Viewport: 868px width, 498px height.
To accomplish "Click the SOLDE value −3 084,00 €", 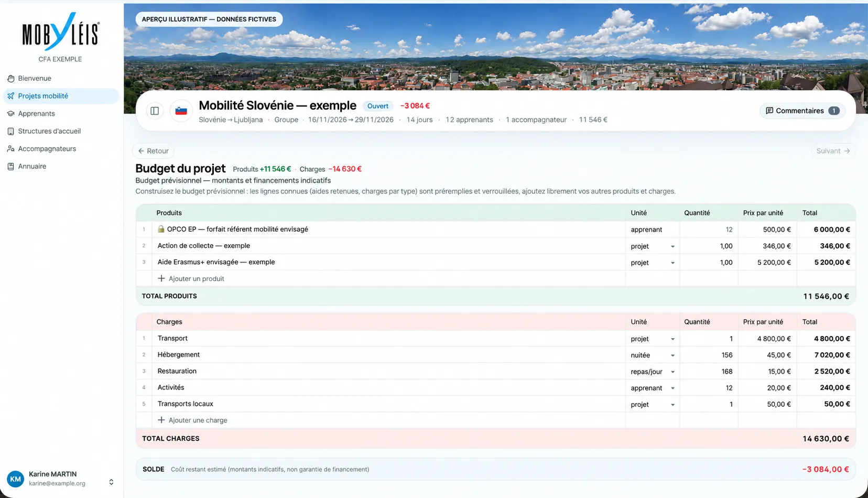I will coord(826,469).
